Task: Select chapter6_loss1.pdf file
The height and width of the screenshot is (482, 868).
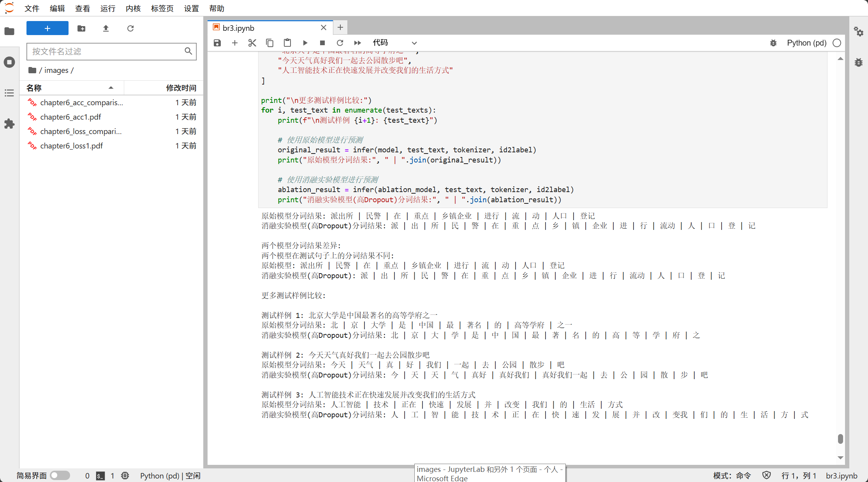Action: pyautogui.click(x=111, y=146)
